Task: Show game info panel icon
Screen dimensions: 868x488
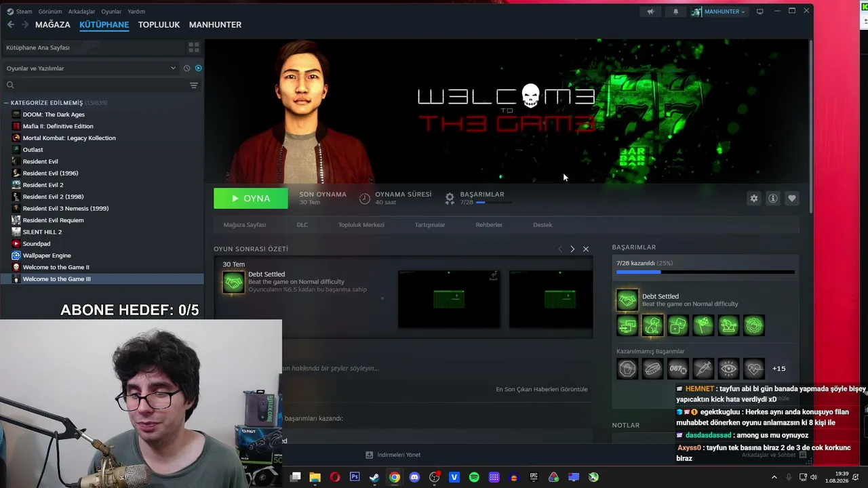Action: 772,199
